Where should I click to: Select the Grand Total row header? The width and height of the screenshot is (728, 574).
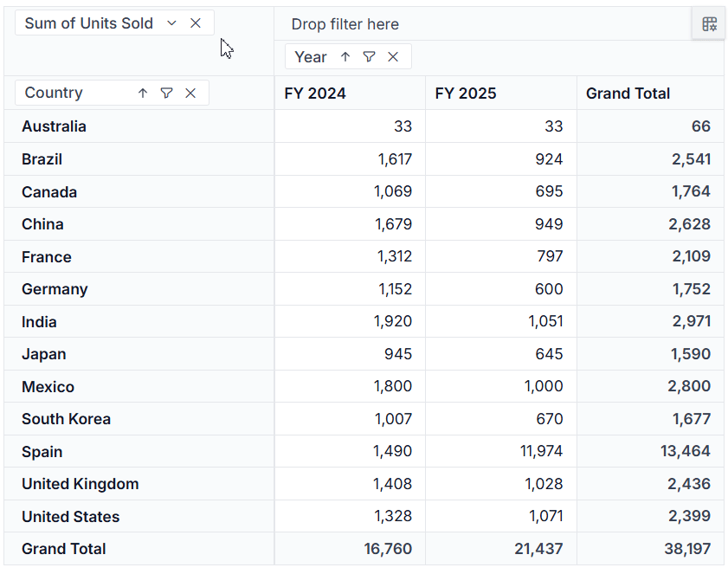coord(139,549)
